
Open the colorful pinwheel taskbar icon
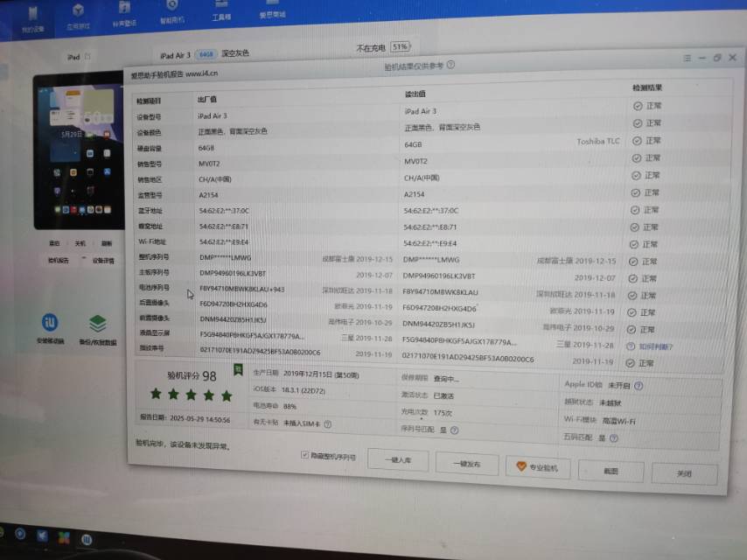click(64, 537)
